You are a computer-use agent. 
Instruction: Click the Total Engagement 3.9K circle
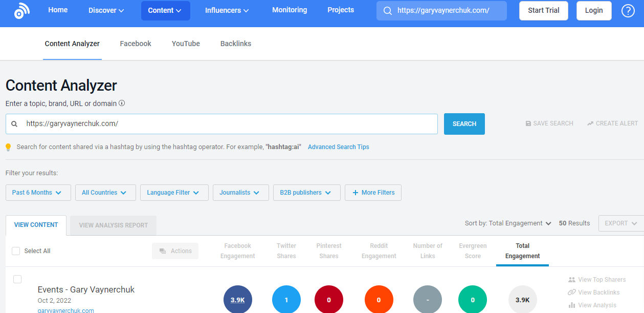click(523, 300)
